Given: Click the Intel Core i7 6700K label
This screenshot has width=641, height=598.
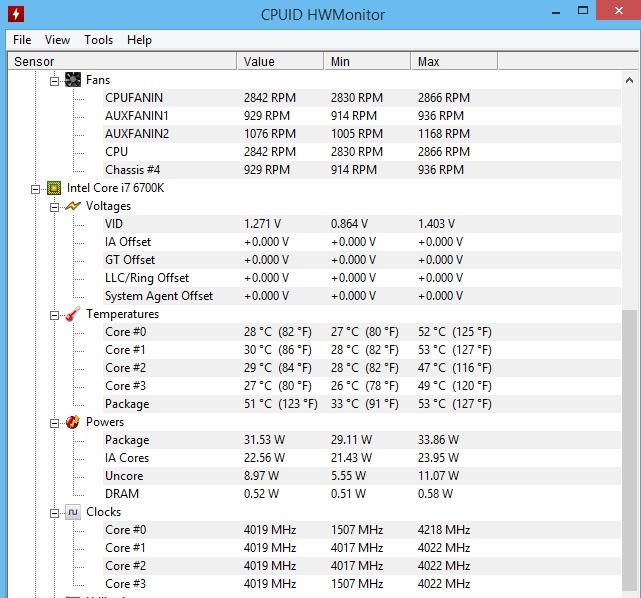Looking at the screenshot, I should coord(115,188).
